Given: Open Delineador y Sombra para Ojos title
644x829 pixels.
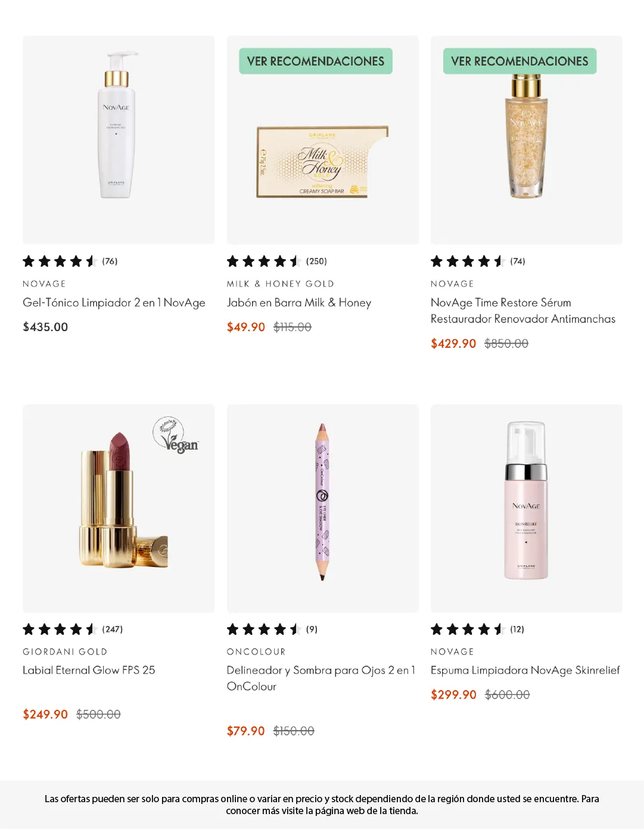Looking at the screenshot, I should [321, 678].
